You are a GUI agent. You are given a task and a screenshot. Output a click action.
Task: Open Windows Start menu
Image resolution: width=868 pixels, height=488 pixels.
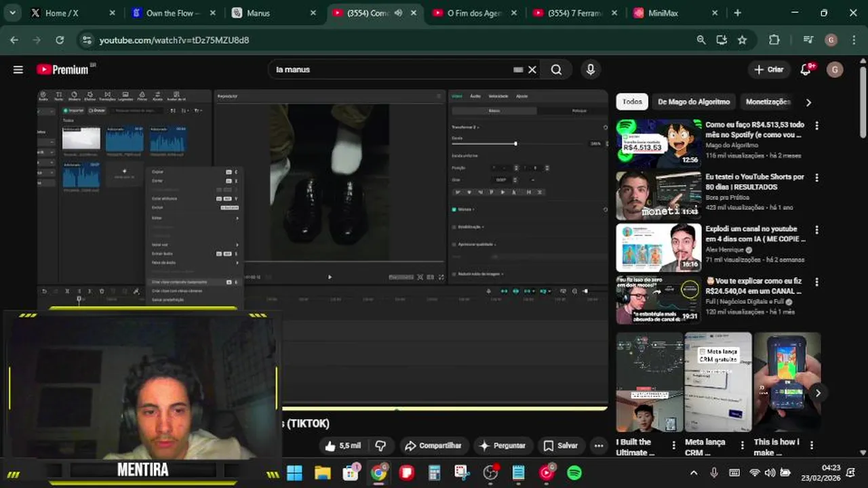tap(294, 472)
